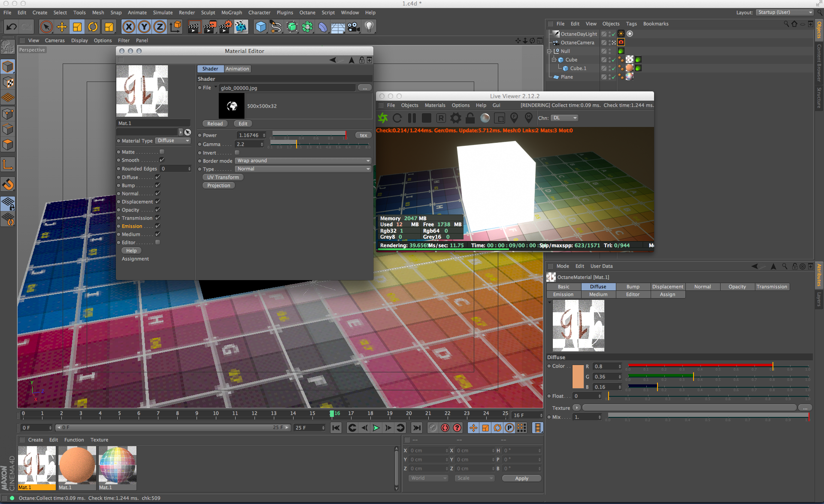Image resolution: width=824 pixels, height=504 pixels.
Task: Switch to the Emission tab in attributes
Action: point(563,295)
